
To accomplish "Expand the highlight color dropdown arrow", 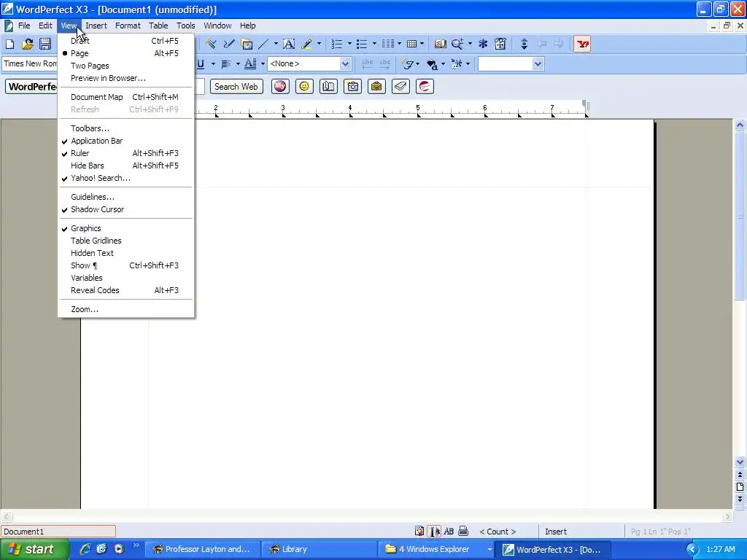I will tap(320, 44).
